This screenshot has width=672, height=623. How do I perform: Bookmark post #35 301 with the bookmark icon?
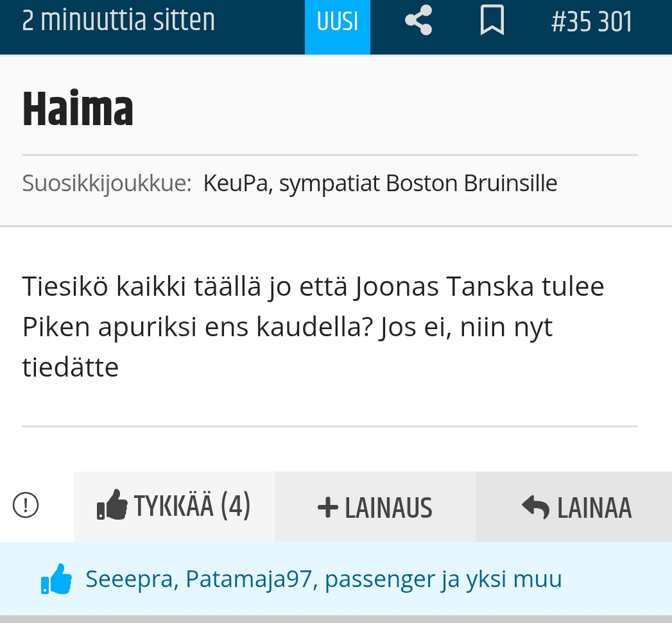coord(492,21)
